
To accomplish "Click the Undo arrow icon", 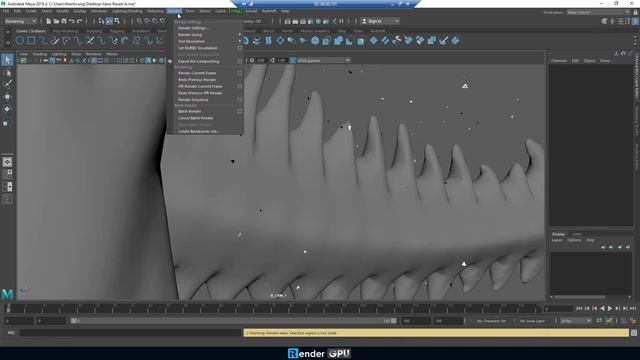I will [x=72, y=21].
